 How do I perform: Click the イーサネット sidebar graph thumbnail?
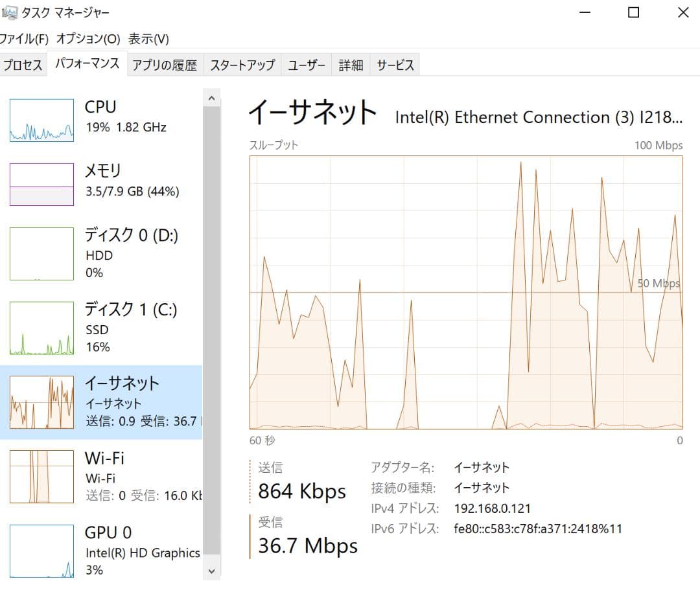click(41, 402)
